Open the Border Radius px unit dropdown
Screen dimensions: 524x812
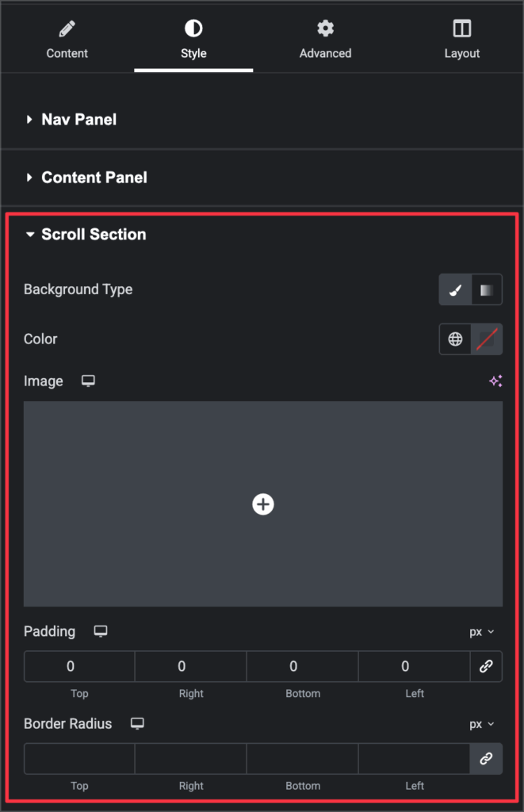click(481, 724)
